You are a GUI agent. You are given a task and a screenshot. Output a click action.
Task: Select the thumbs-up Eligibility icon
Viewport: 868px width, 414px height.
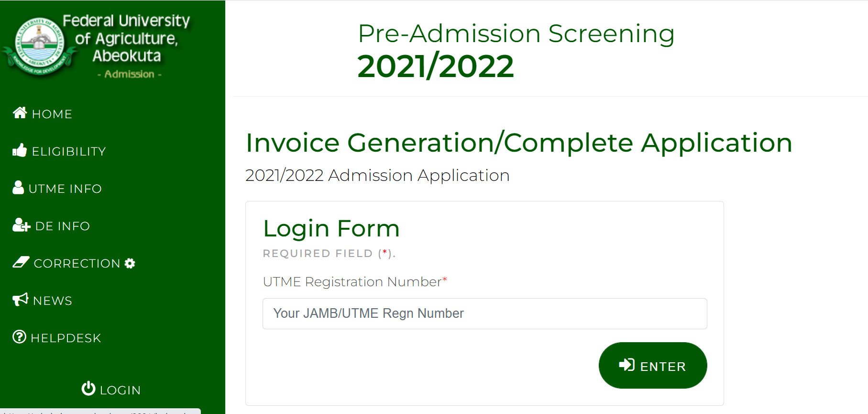[19, 150]
